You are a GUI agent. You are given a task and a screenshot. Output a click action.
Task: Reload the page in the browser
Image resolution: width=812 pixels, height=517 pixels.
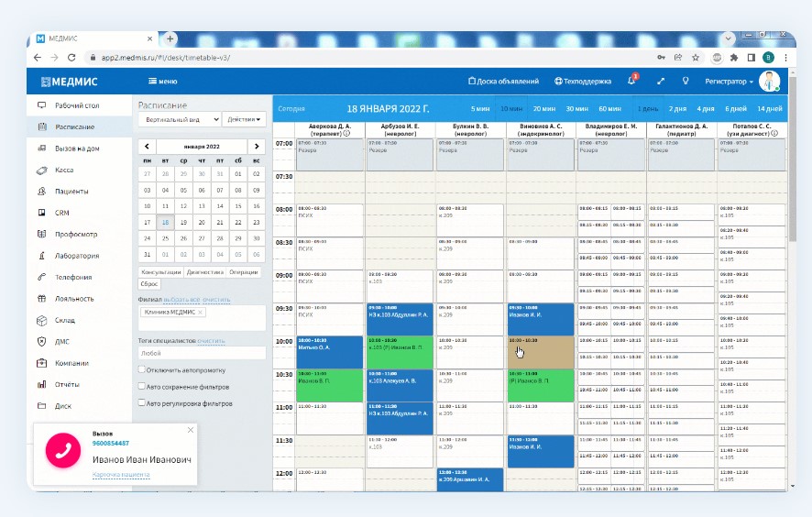click(x=71, y=58)
